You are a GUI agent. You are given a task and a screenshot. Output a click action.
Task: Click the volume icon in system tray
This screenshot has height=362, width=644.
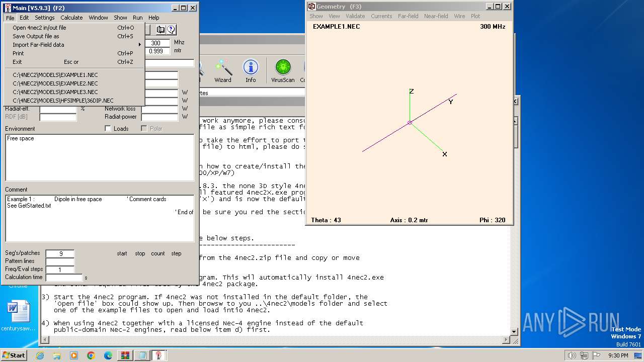(572, 355)
